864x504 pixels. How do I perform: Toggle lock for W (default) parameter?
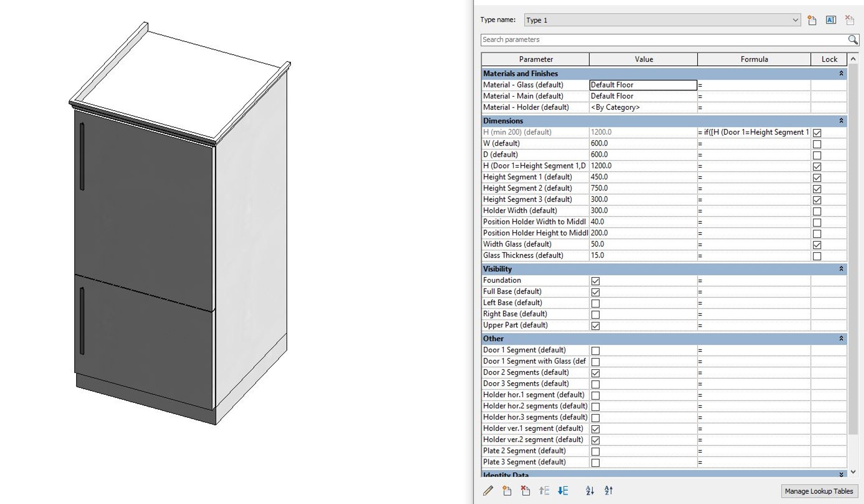pos(817,144)
